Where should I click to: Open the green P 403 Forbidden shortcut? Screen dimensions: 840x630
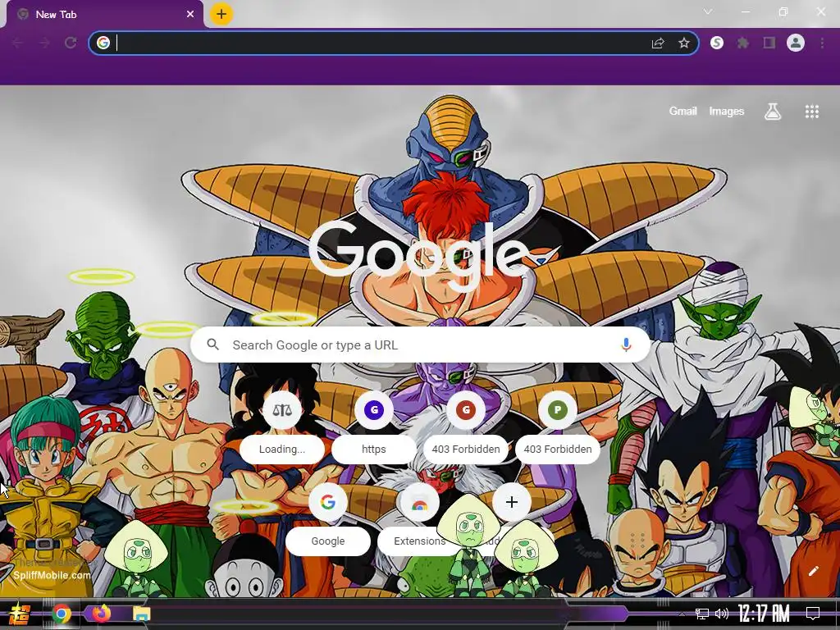558,428
